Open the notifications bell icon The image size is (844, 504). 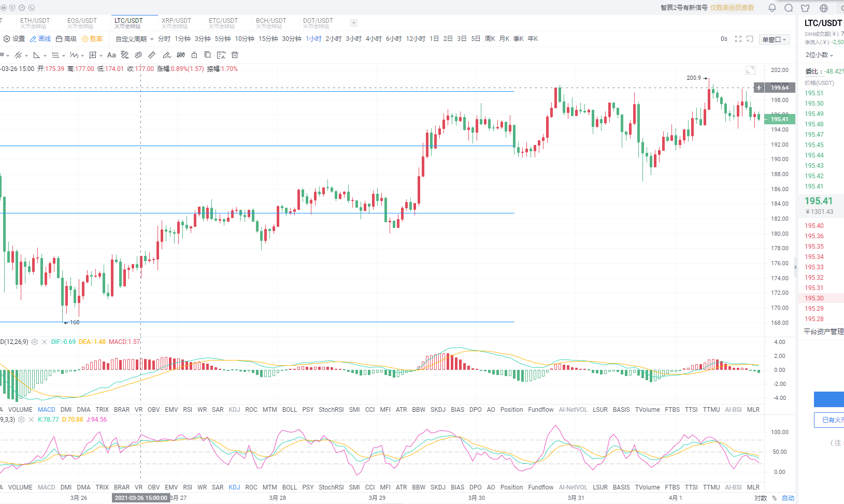click(772, 8)
